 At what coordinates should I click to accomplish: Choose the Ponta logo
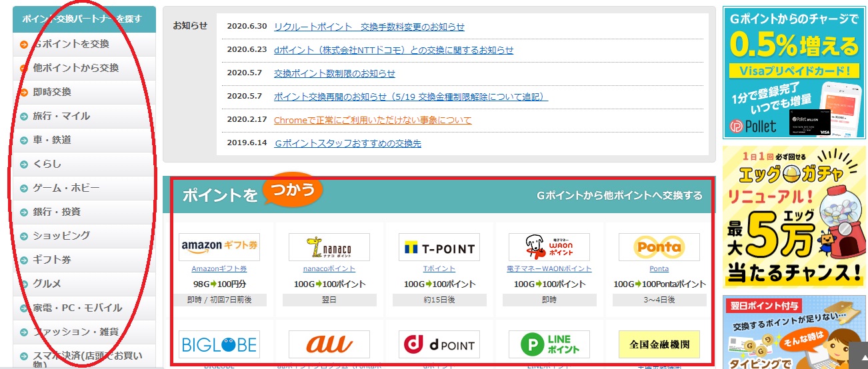[x=659, y=247]
